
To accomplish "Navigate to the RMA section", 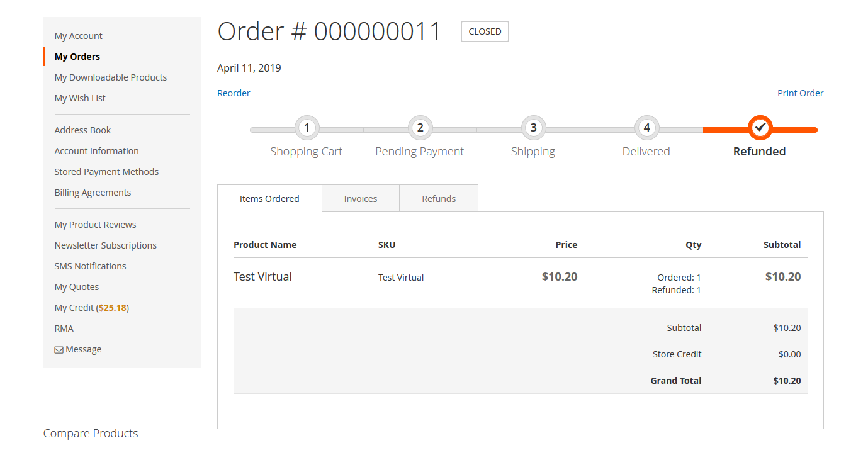I will point(64,328).
